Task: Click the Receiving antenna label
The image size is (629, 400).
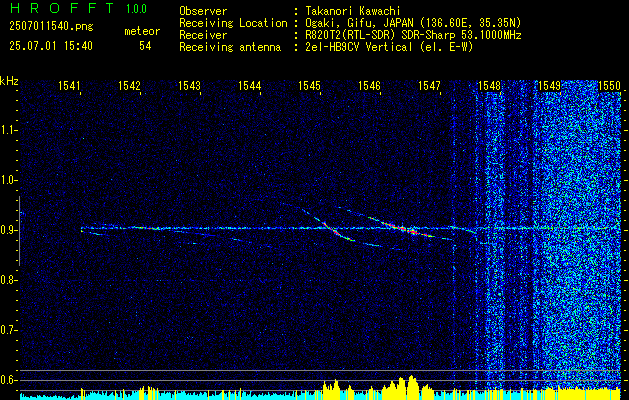Action: click(x=230, y=47)
